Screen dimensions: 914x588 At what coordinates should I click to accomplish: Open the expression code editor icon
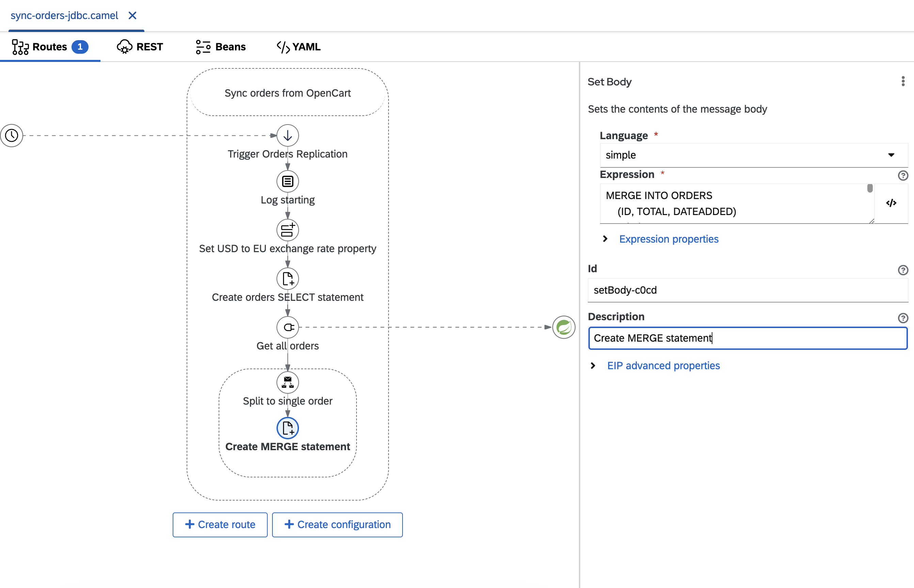coord(891,203)
